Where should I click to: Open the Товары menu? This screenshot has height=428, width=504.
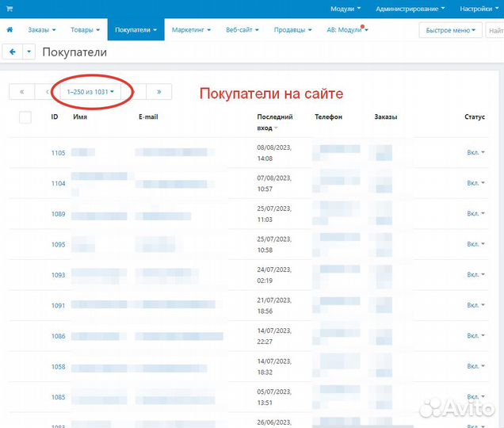(x=85, y=29)
